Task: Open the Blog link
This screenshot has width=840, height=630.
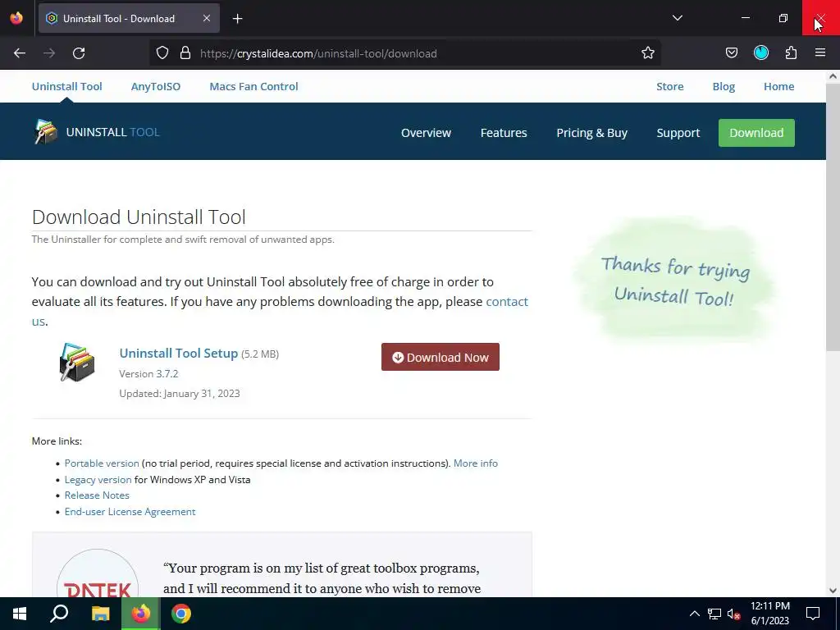Action: pyautogui.click(x=724, y=86)
